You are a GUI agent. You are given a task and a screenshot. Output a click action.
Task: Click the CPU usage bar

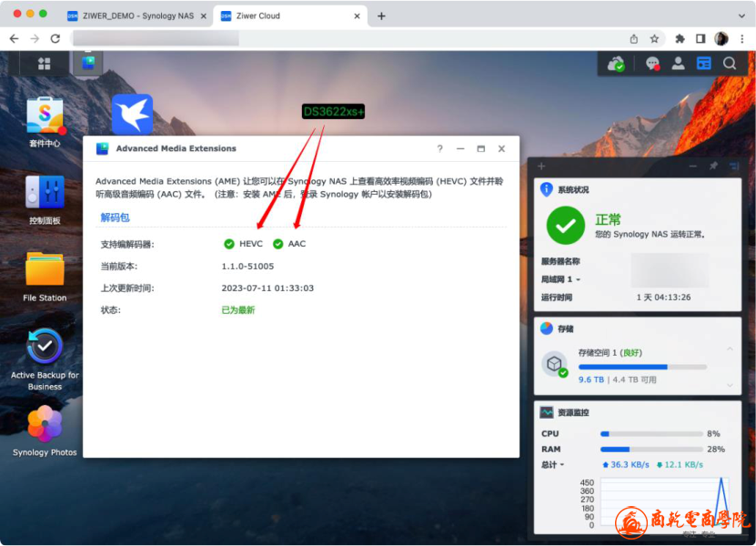coord(651,434)
